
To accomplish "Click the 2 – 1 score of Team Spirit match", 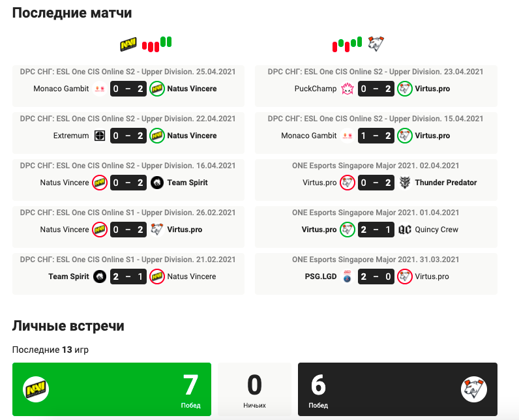I will point(128,277).
